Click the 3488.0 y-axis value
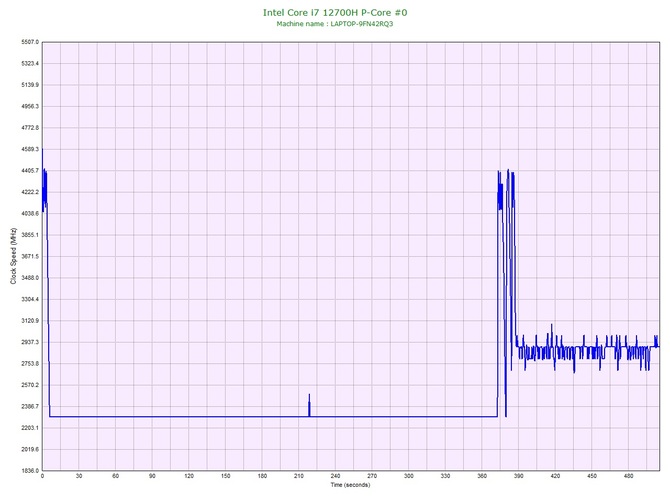 pos(30,278)
